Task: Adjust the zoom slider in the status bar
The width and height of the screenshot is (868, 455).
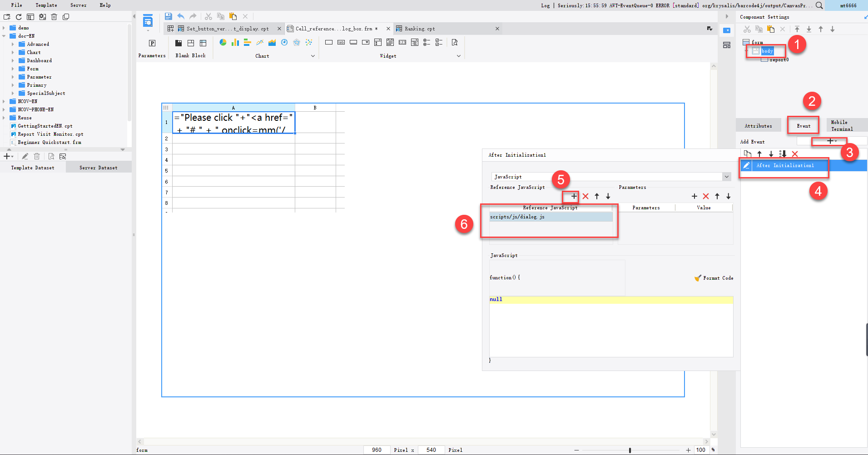Action: tap(630, 450)
